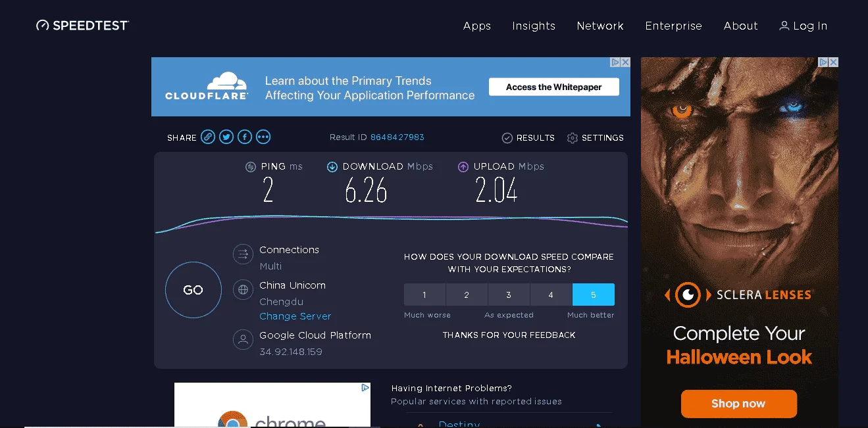Image resolution: width=868 pixels, height=428 pixels.
Task: Open the Network menu
Action: click(x=600, y=26)
